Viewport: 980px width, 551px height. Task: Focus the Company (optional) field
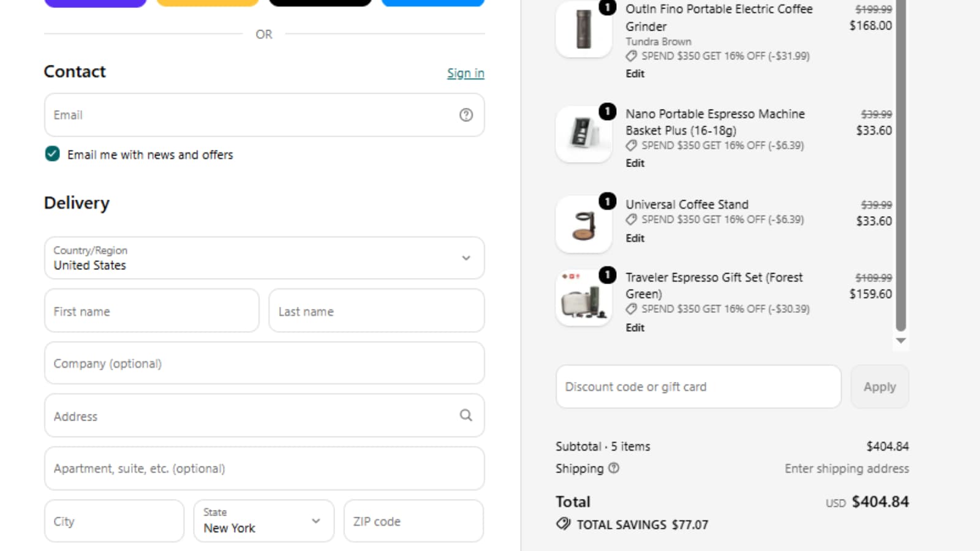(x=265, y=363)
